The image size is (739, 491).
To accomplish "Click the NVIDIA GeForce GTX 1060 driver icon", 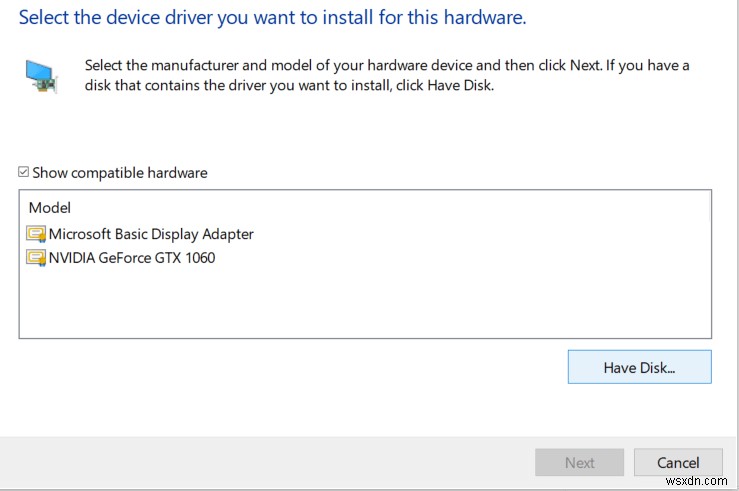I will pyautogui.click(x=37, y=258).
